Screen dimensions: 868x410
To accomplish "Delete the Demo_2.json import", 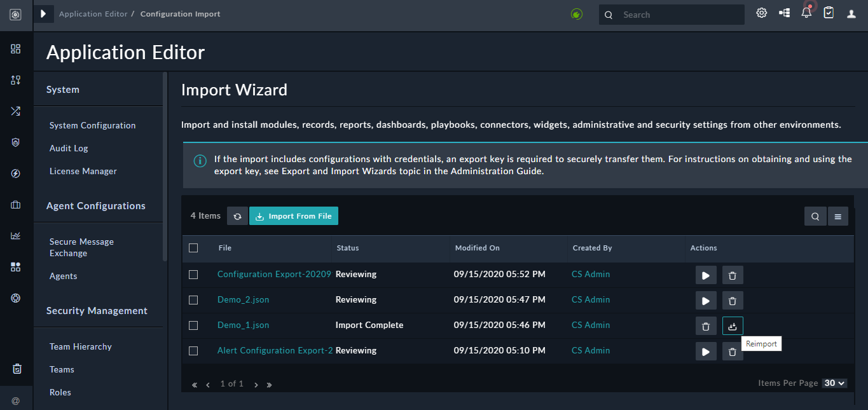I will [733, 301].
